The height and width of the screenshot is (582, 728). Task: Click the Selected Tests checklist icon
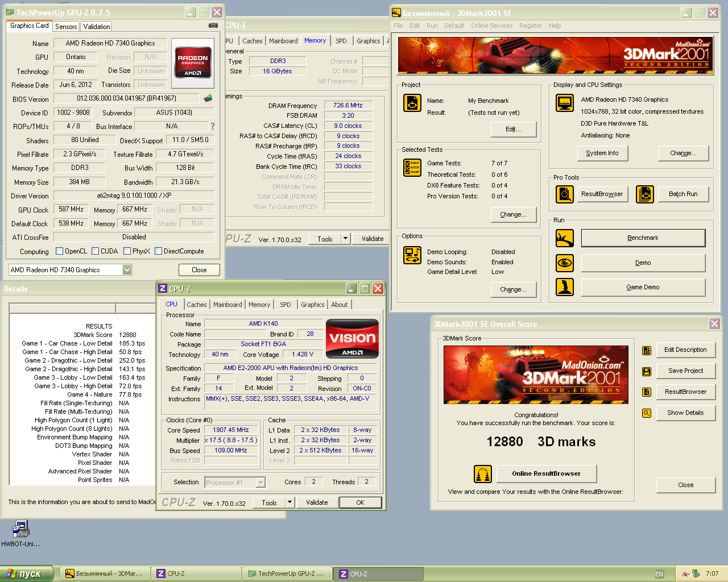[x=412, y=168]
